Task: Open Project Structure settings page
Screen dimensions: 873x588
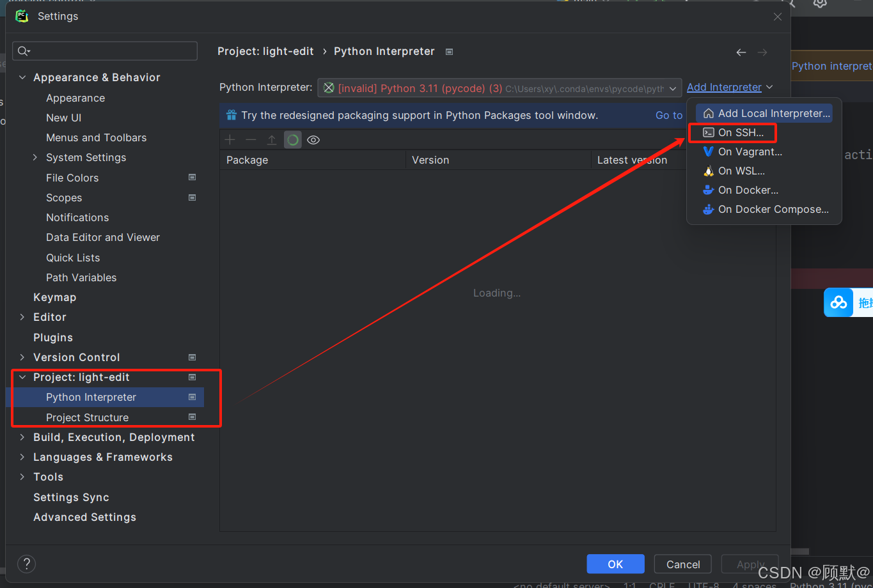Action: click(87, 417)
